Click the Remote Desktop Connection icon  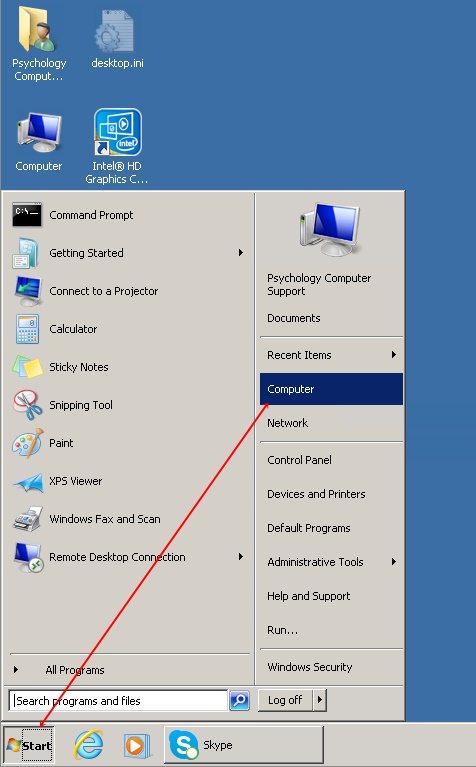28,557
